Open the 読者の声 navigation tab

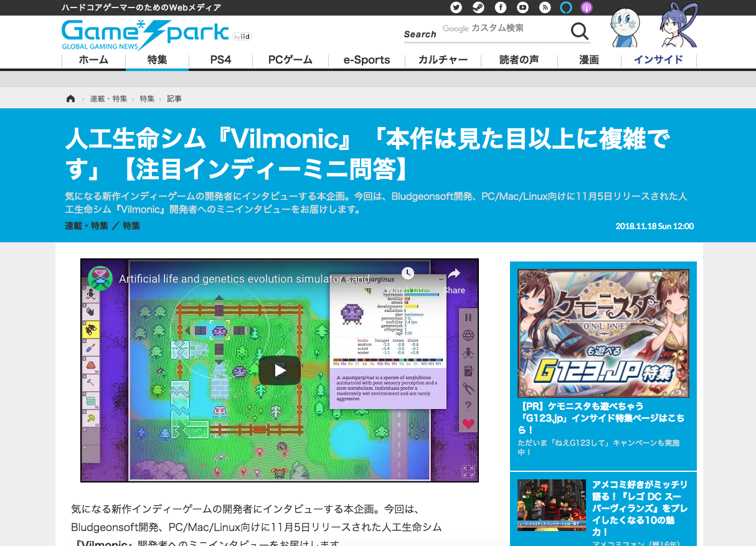click(519, 60)
